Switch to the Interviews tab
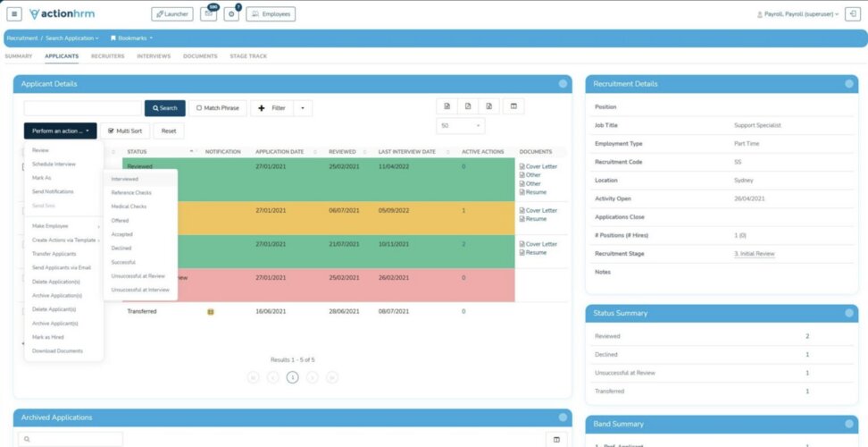The width and height of the screenshot is (868, 447). click(154, 56)
